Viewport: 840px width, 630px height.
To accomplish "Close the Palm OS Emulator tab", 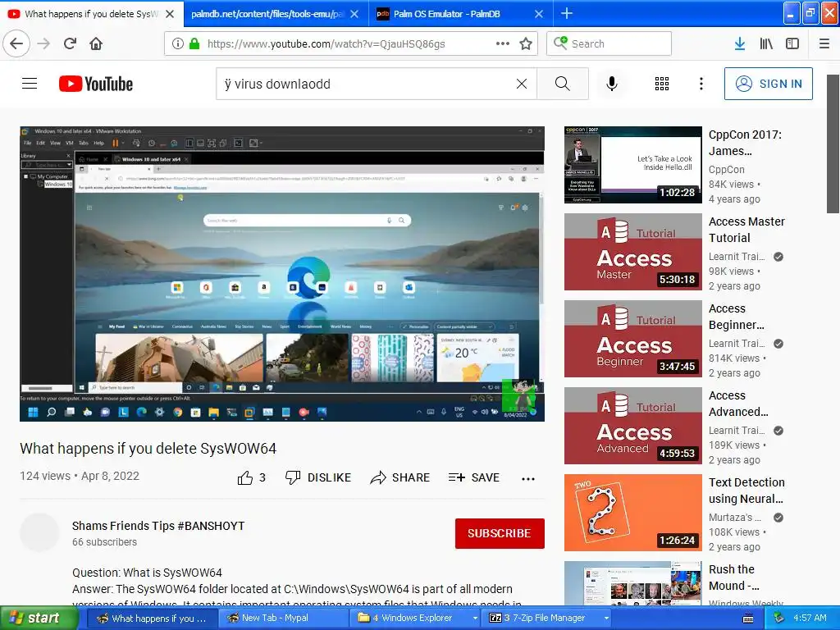I will click(539, 14).
